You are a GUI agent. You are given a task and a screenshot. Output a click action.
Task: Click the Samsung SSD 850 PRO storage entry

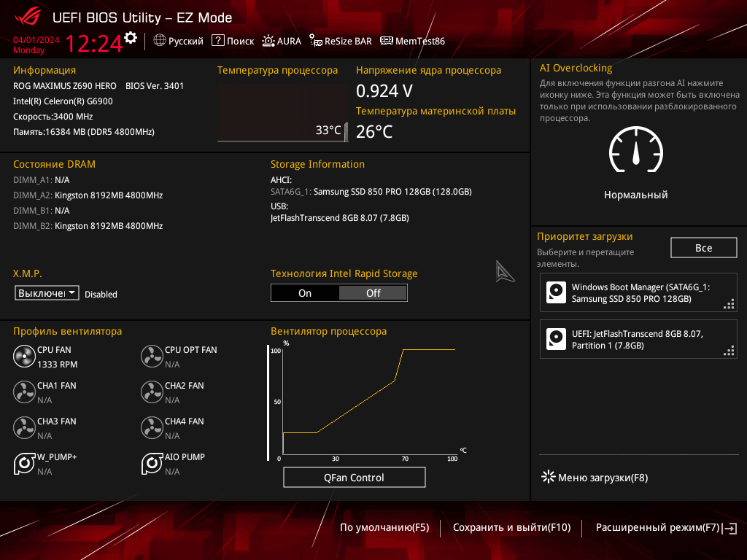pos(371,192)
